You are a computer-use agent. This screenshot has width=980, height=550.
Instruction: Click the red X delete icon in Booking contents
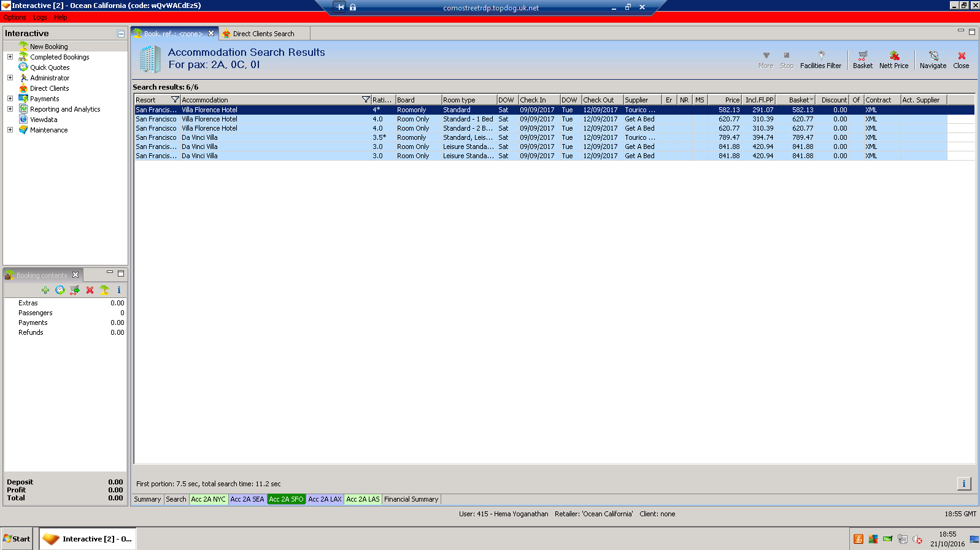tap(90, 290)
